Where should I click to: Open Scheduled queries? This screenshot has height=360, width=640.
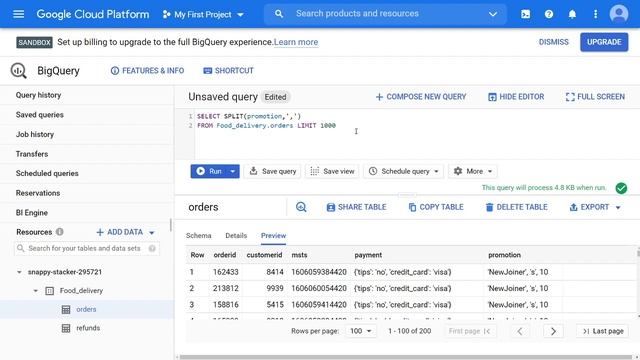pyautogui.click(x=47, y=173)
